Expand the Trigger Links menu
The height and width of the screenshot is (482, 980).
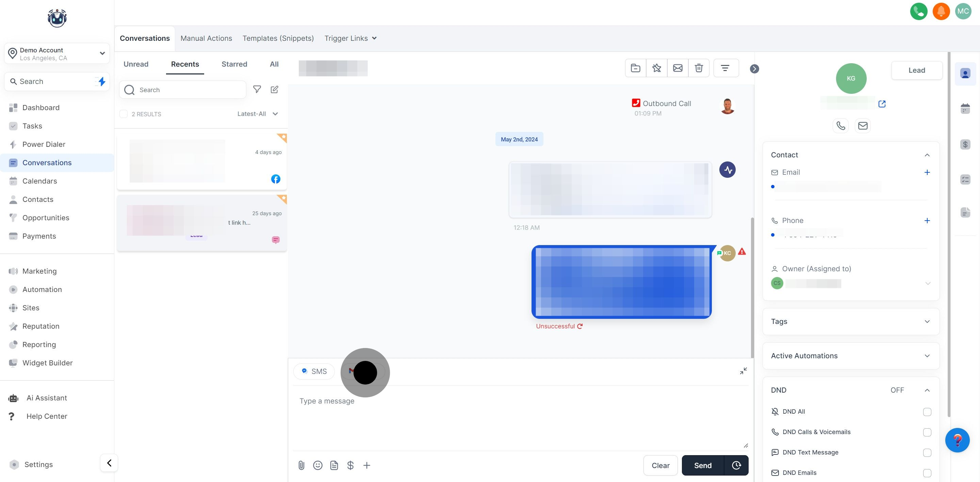(350, 38)
